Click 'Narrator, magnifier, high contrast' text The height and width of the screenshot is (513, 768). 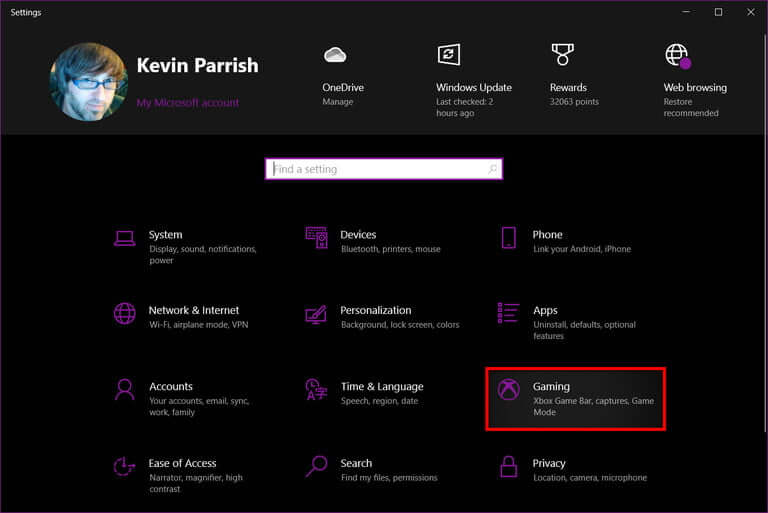pos(195,483)
